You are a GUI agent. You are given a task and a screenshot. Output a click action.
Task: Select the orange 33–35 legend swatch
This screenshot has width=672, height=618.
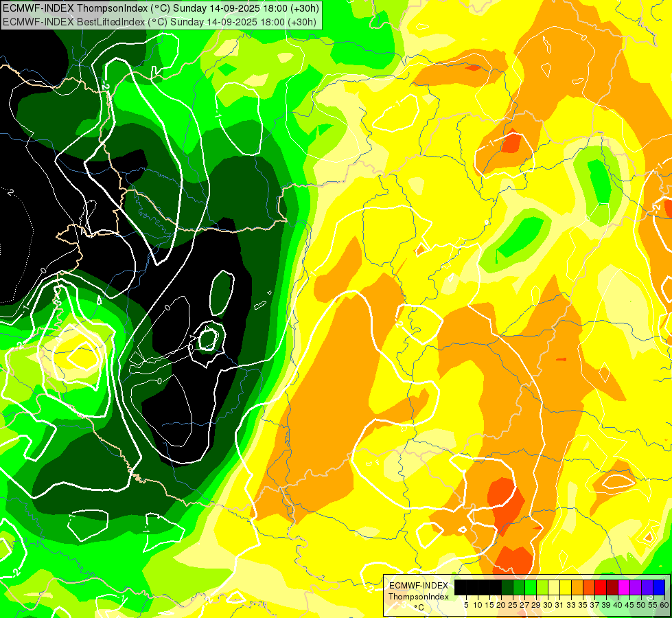pyautogui.click(x=577, y=587)
